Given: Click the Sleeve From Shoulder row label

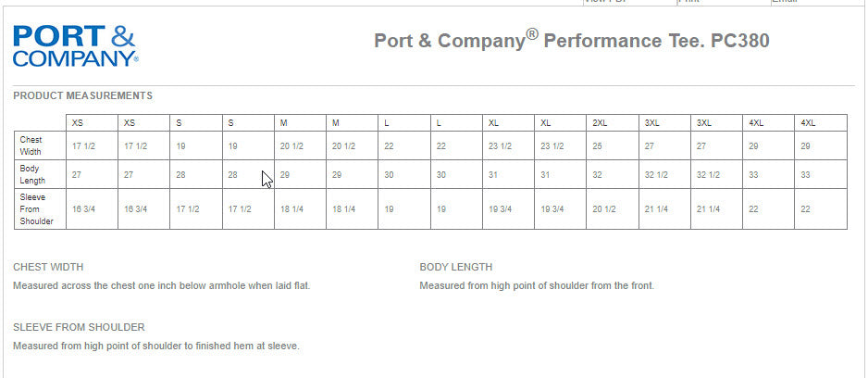Looking at the screenshot, I should 37,209.
